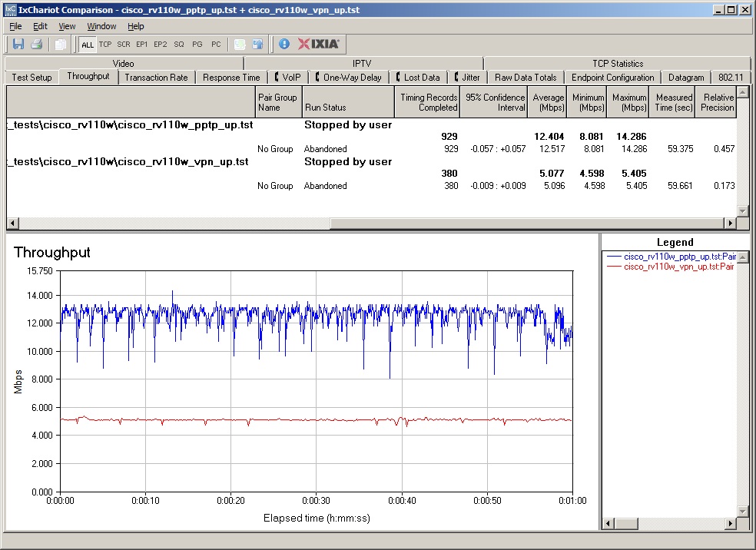Click the legend's horizontal scrollbar right arrow
Screen dimensions: 756x550
click(731, 523)
